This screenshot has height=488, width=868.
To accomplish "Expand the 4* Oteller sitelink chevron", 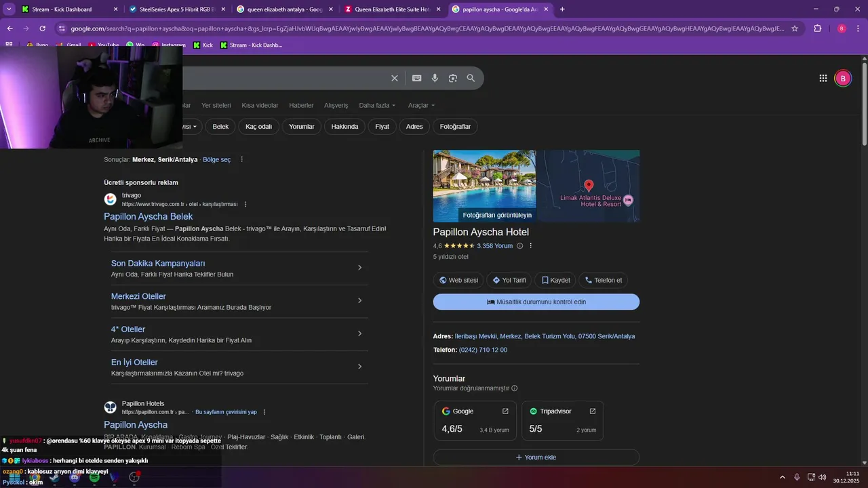I will (x=359, y=333).
